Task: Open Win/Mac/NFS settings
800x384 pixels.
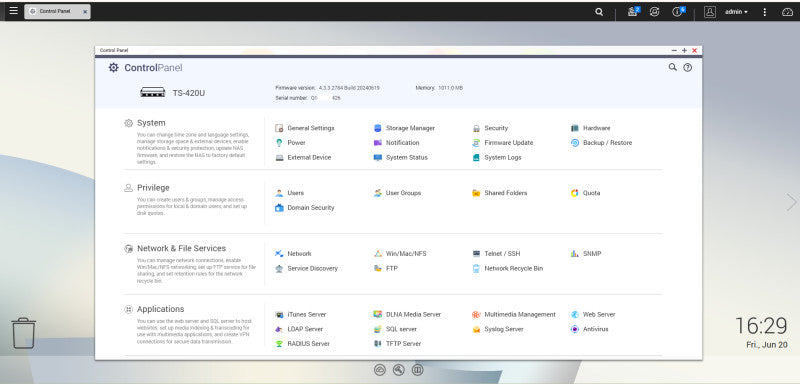Action: (400, 253)
